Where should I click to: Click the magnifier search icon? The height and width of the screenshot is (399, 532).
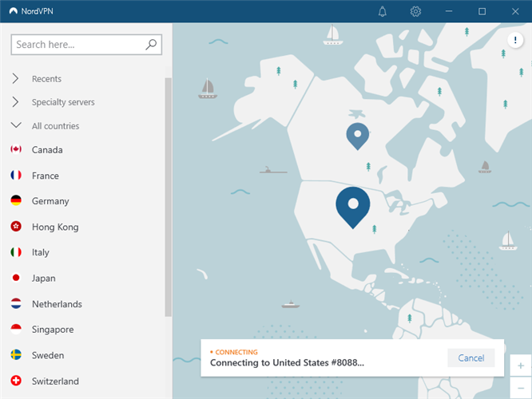pyautogui.click(x=152, y=45)
